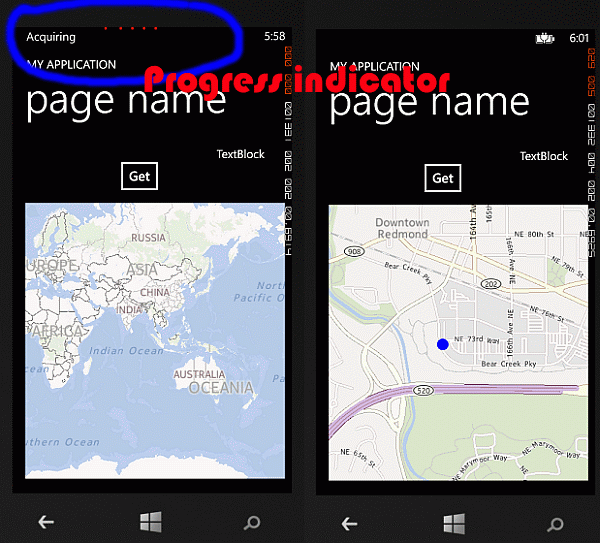This screenshot has width=600, height=543.
Task: Click 'NE 80th St' label on map
Action: tap(534, 234)
